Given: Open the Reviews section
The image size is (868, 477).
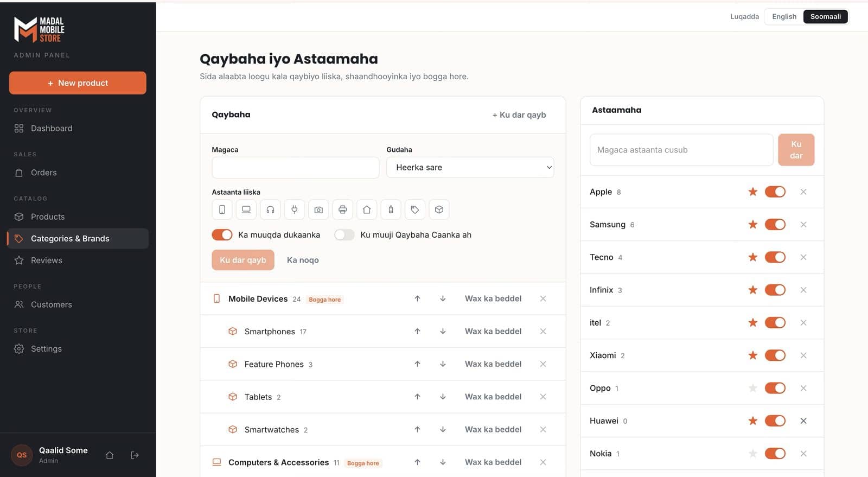Looking at the screenshot, I should (x=78, y=260).
